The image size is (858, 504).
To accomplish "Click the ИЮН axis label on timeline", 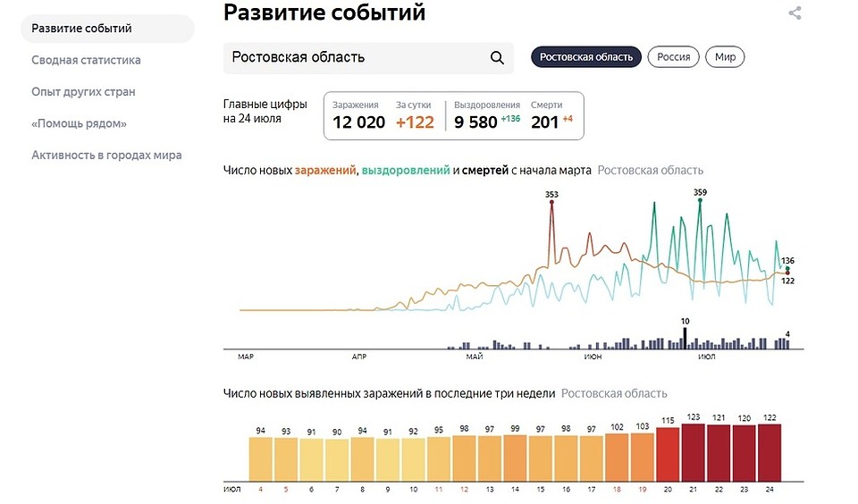I will 593,357.
